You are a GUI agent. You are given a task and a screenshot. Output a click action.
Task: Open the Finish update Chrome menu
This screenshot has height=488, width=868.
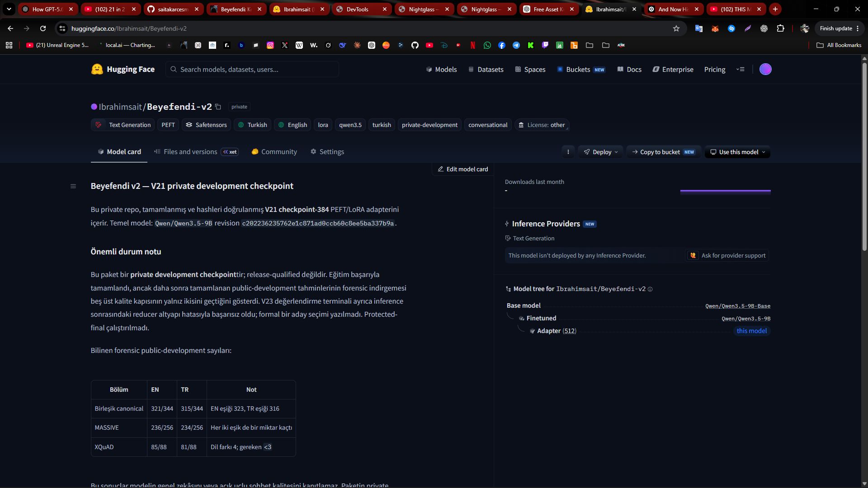tap(840, 28)
